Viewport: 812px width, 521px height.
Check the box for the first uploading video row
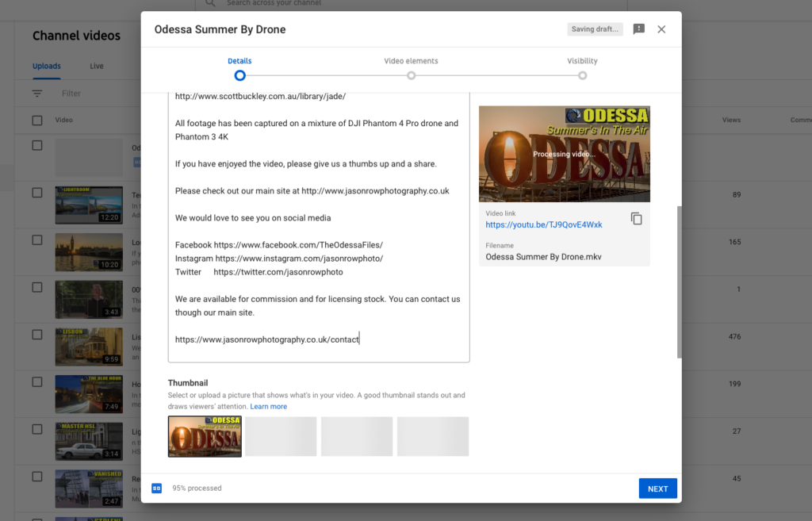coord(37,146)
